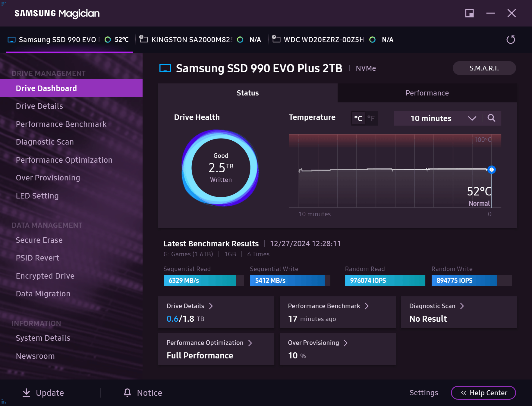Click the G: Games (1.6TB) label
The height and width of the screenshot is (406, 532).
pyautogui.click(x=188, y=254)
